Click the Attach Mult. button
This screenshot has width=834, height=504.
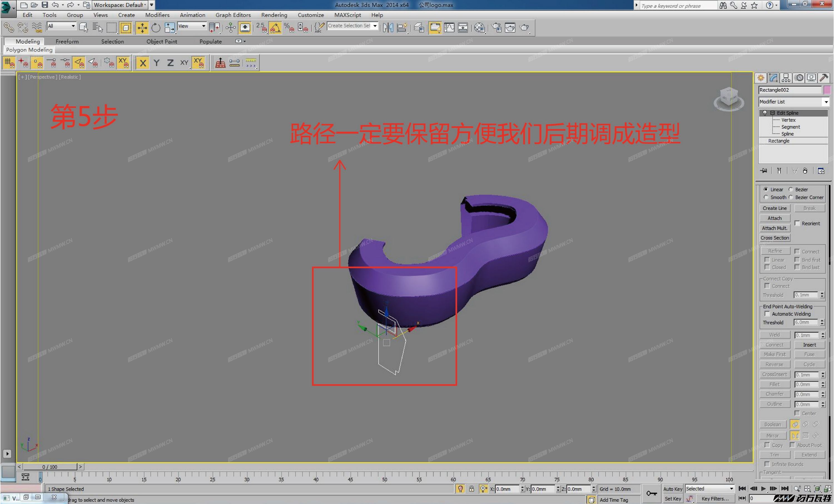point(775,228)
